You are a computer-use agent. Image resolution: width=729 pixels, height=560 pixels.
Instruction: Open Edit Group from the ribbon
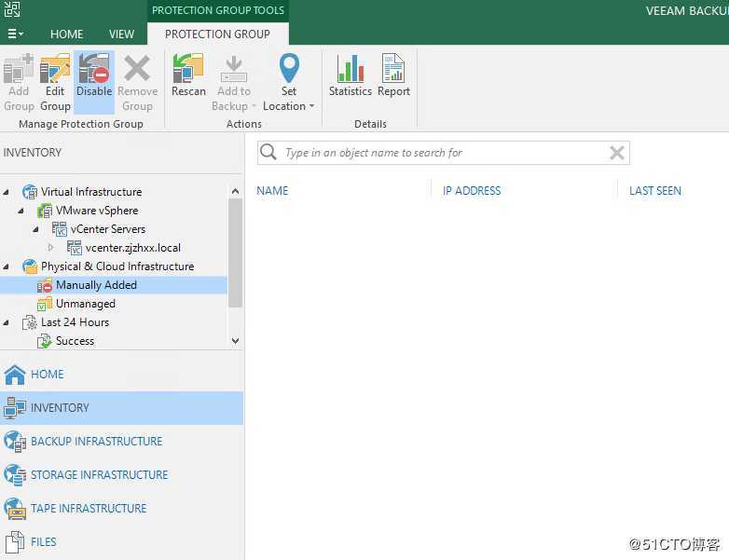pos(55,83)
